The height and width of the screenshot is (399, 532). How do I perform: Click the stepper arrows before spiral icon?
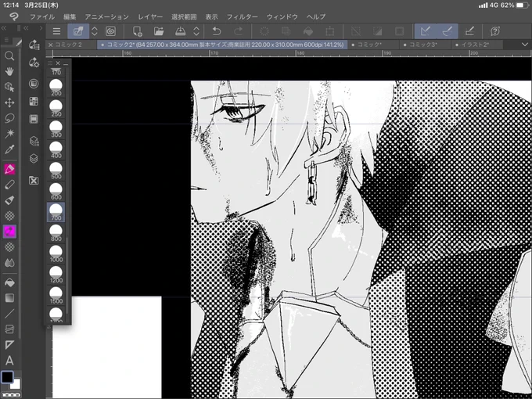(95, 31)
